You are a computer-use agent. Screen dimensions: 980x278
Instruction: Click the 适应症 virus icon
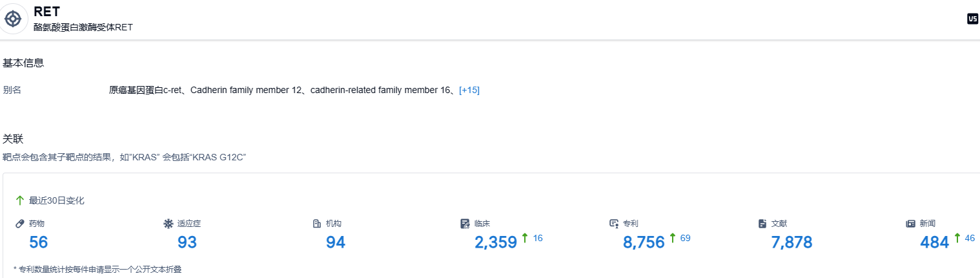(x=168, y=224)
